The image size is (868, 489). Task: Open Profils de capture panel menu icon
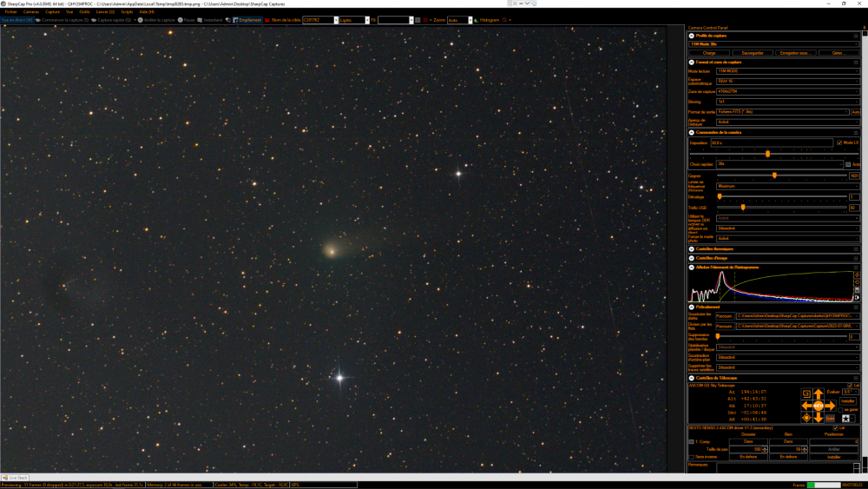(856, 36)
